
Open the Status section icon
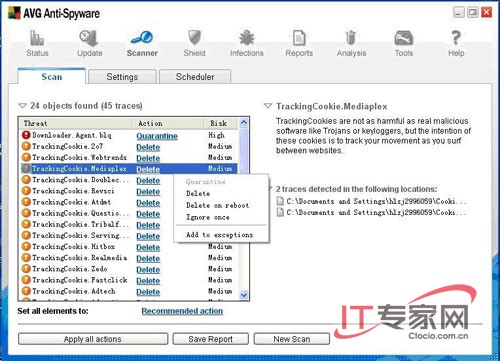[x=37, y=38]
